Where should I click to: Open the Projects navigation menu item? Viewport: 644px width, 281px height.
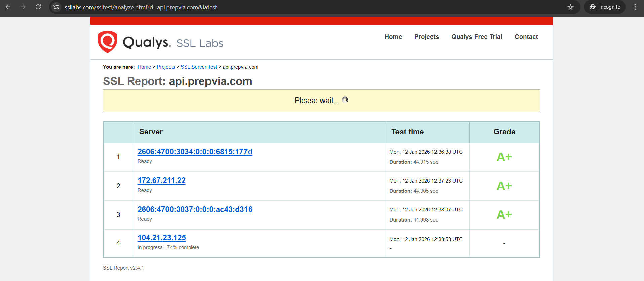click(426, 37)
